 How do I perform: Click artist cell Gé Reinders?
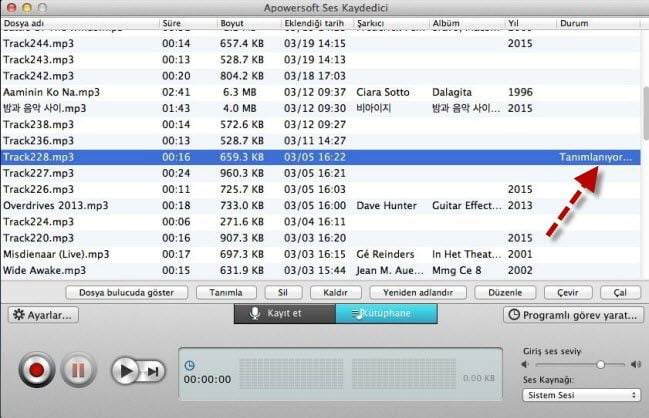point(385,254)
